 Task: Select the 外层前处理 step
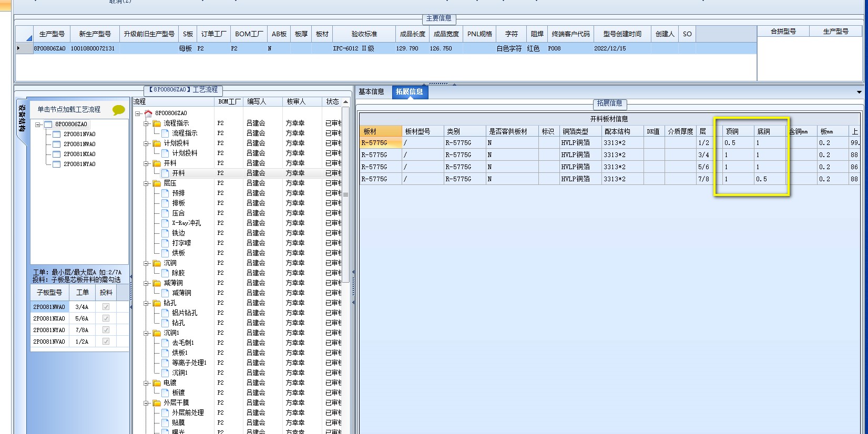188,412
